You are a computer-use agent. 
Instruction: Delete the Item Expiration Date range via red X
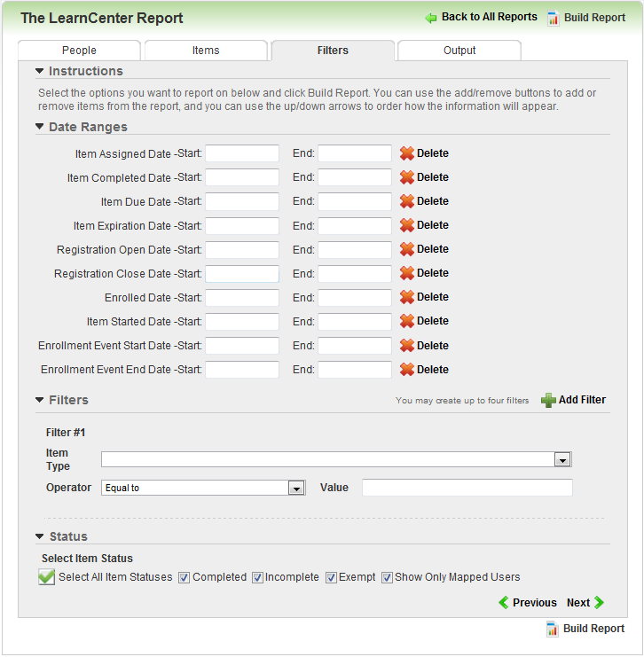(x=406, y=225)
